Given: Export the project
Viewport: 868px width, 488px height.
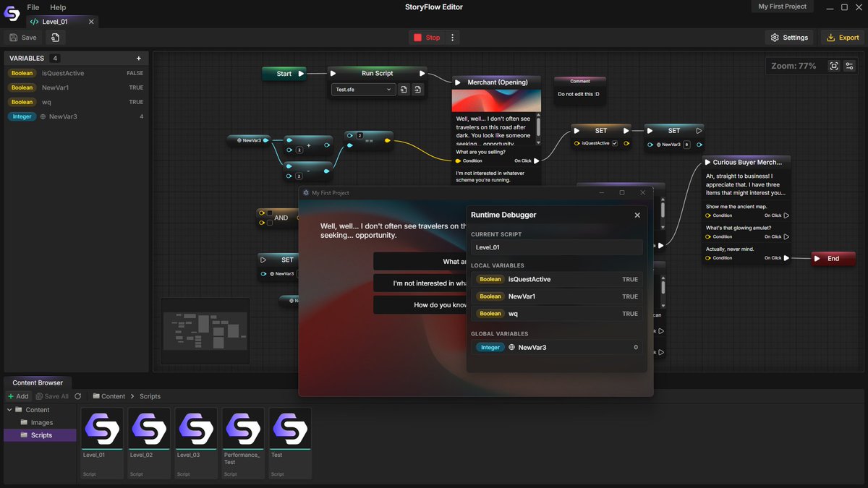Looking at the screenshot, I should [841, 37].
